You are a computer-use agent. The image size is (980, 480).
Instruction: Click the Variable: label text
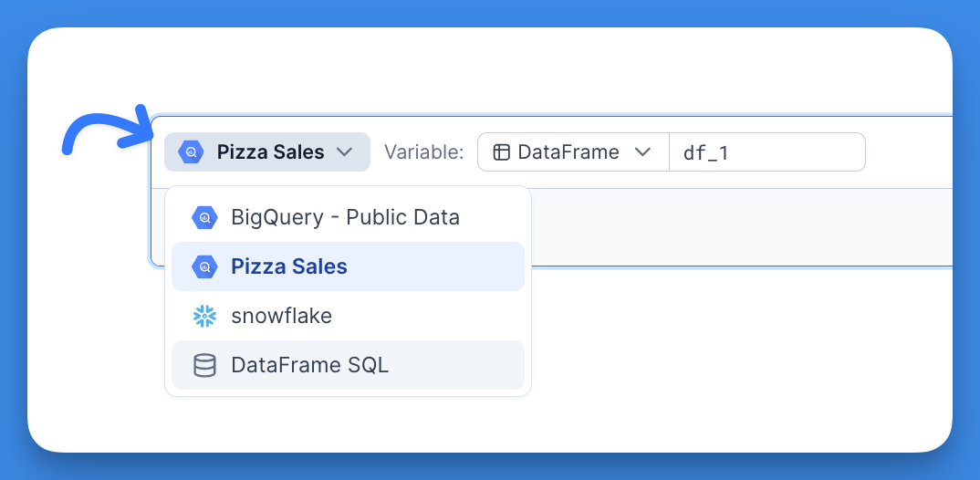pos(423,151)
